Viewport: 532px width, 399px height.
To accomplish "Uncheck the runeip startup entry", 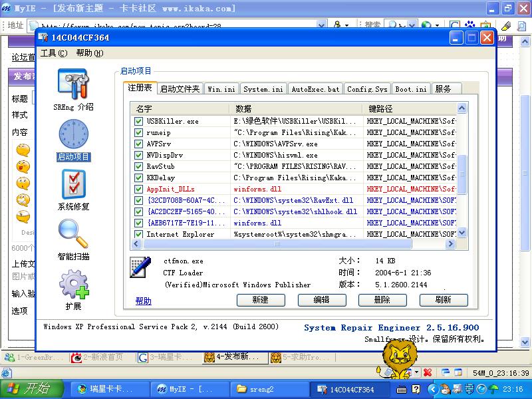I will point(138,132).
